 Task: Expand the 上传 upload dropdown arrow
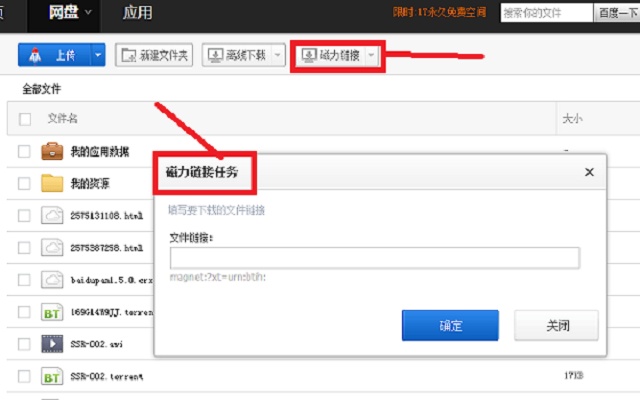98,55
